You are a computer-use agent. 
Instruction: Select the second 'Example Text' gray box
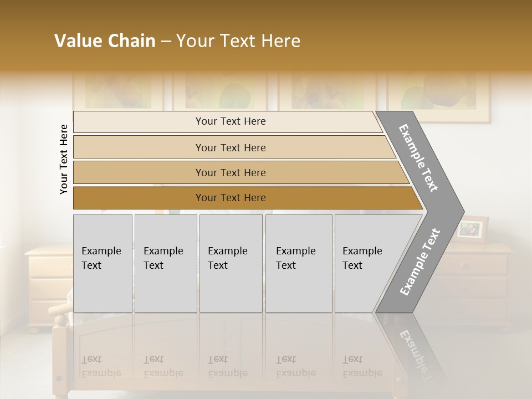165,263
